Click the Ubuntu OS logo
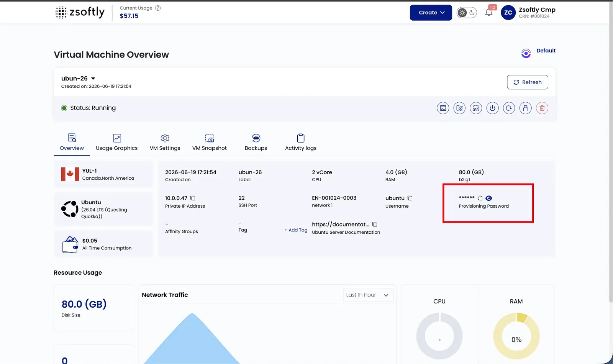Screen dimensions: 613x364 tap(70, 209)
